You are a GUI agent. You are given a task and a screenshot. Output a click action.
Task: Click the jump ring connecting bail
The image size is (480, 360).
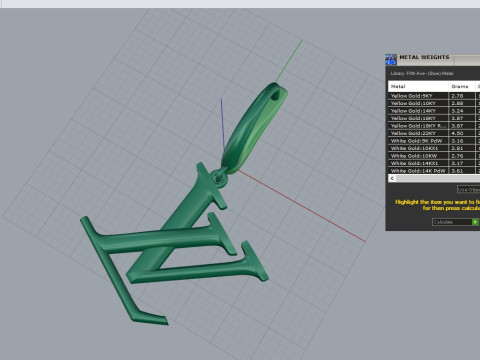pos(219,178)
